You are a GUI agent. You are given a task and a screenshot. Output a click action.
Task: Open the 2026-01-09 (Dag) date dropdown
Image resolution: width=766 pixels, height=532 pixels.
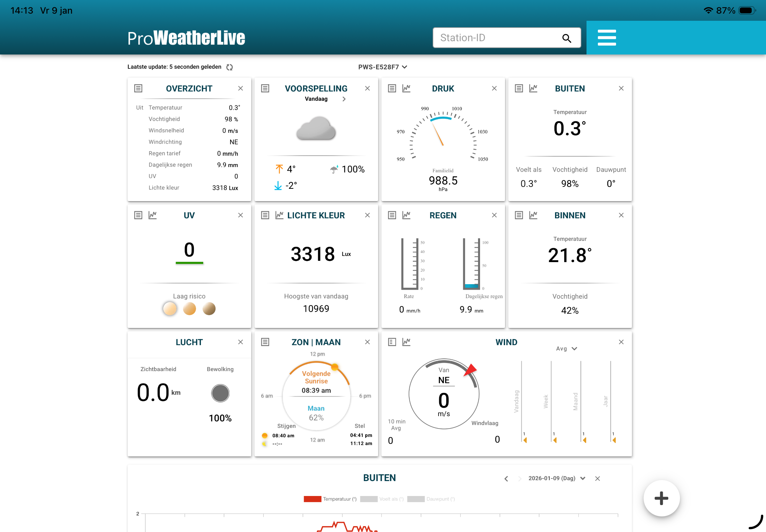click(x=556, y=478)
